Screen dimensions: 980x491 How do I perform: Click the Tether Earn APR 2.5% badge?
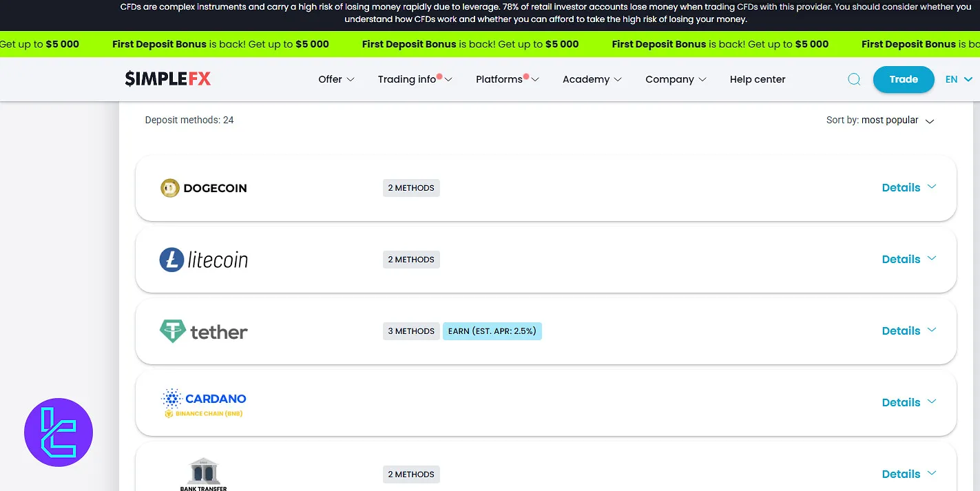coord(492,331)
